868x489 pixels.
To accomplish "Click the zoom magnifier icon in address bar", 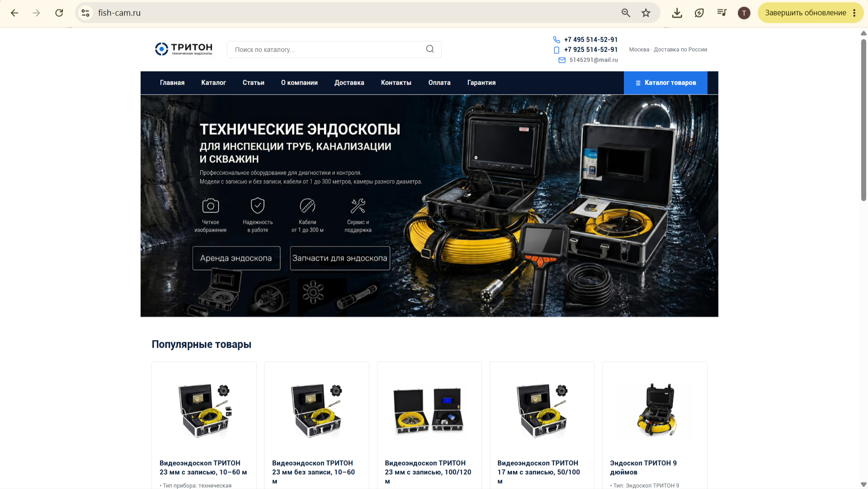I will [x=626, y=13].
